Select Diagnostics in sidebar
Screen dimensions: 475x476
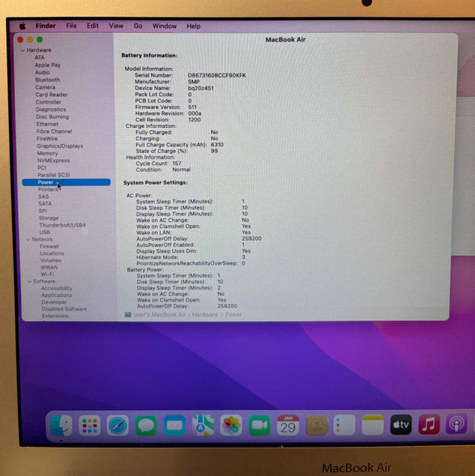(x=51, y=109)
